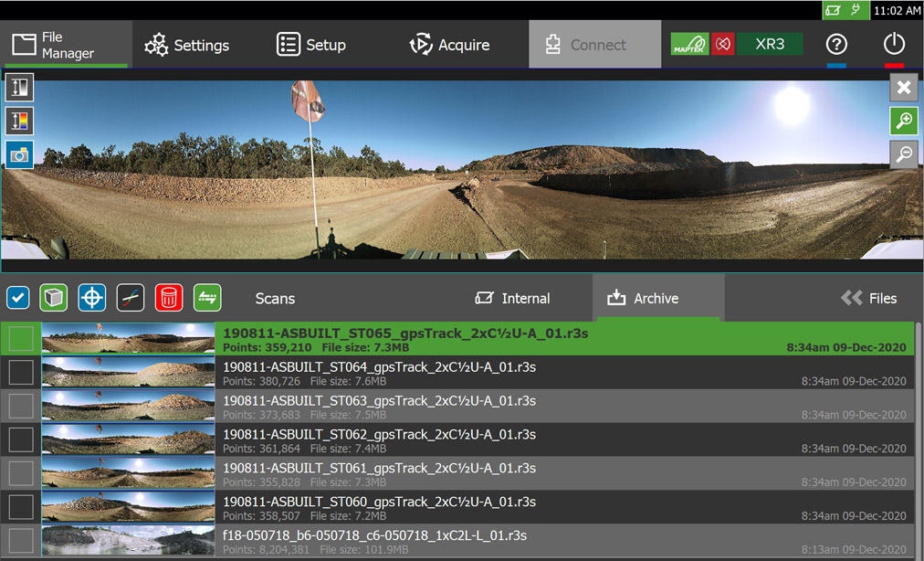Select the Connect tab

594,45
